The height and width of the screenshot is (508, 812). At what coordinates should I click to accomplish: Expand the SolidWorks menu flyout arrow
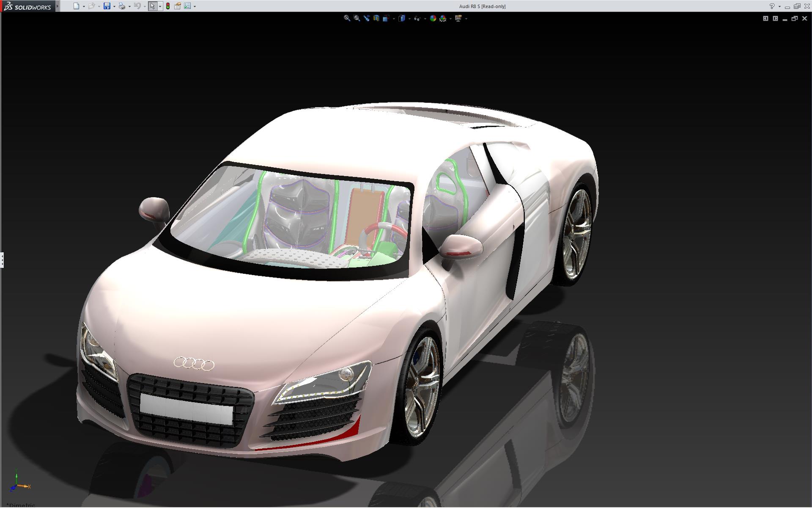click(x=58, y=6)
